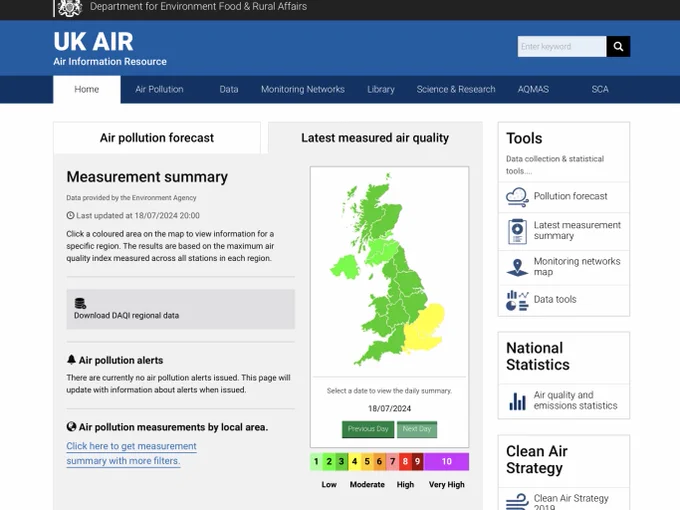Open the Data tools link
Viewport: 680px width, 510px height.
click(555, 299)
